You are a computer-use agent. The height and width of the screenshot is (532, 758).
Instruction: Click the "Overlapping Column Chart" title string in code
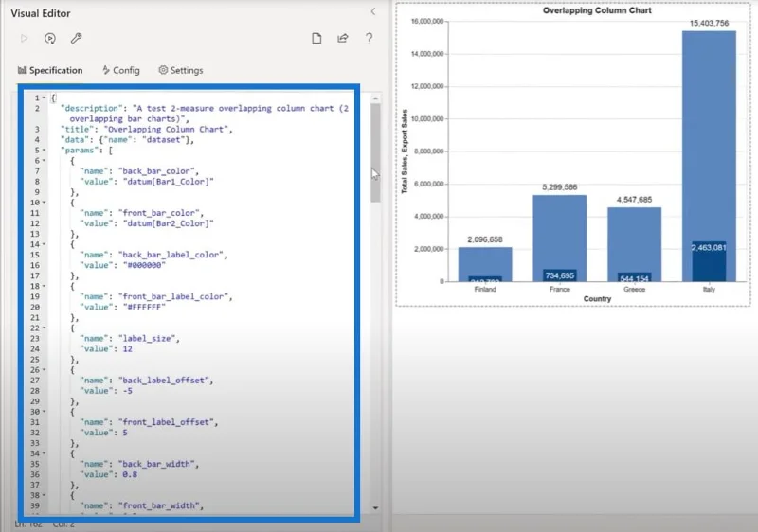(x=166, y=130)
